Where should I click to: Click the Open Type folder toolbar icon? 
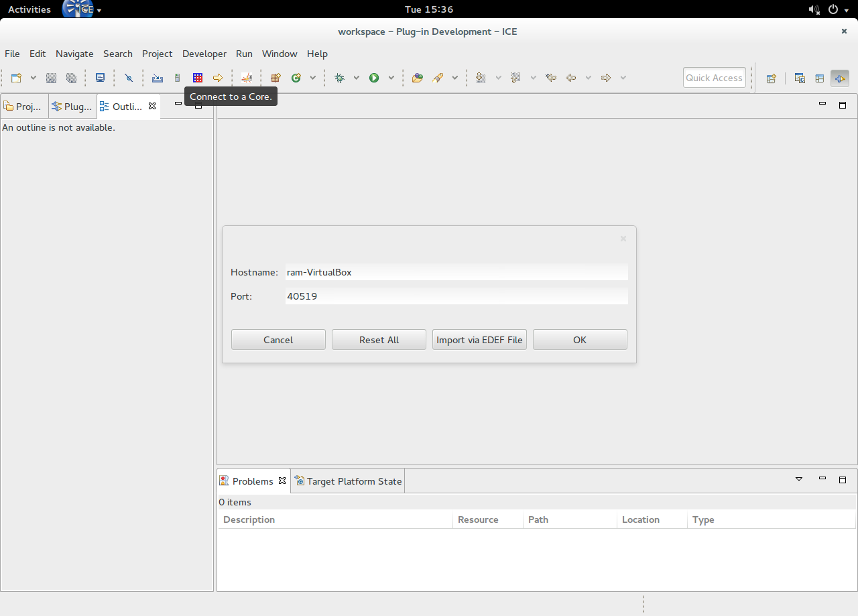(418, 78)
